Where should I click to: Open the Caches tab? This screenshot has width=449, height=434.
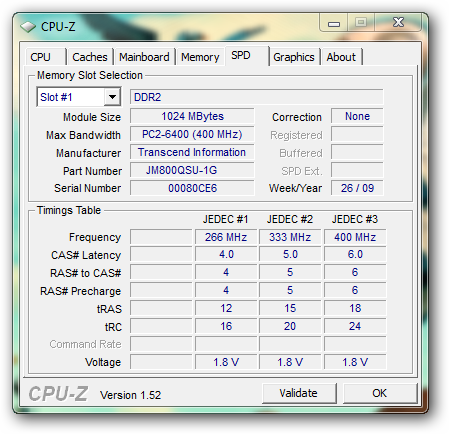[x=90, y=57]
